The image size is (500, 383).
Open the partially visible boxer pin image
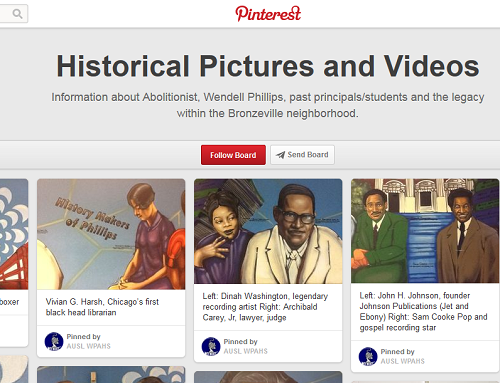(14, 234)
